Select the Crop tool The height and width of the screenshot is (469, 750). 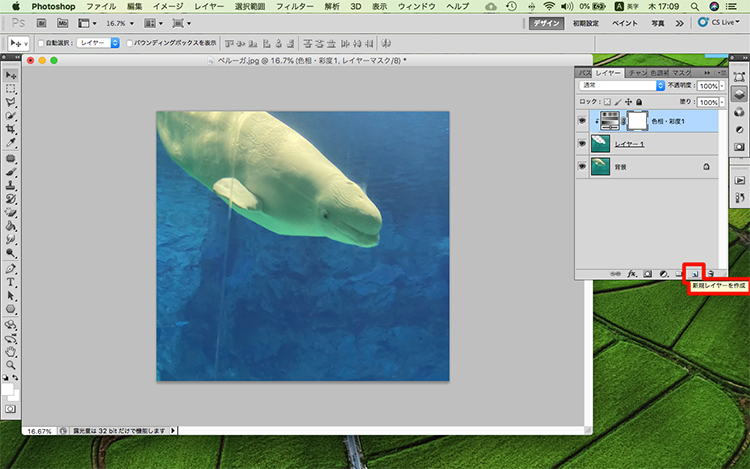[x=11, y=130]
